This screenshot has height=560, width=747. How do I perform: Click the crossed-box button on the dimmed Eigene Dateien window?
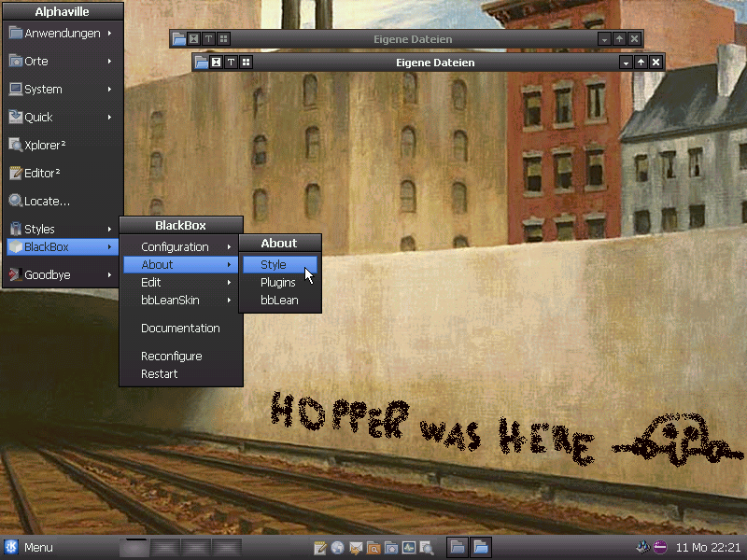pyautogui.click(x=194, y=39)
